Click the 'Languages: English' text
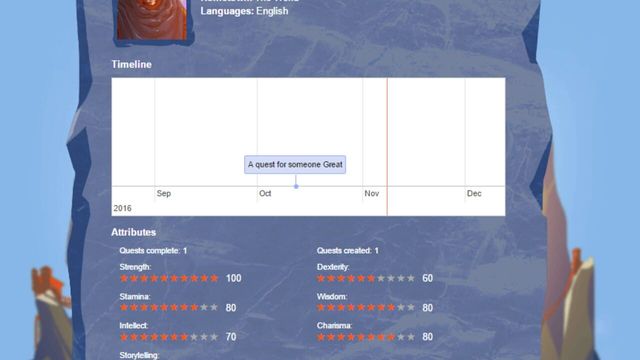This screenshot has height=360, width=640. coord(244,11)
